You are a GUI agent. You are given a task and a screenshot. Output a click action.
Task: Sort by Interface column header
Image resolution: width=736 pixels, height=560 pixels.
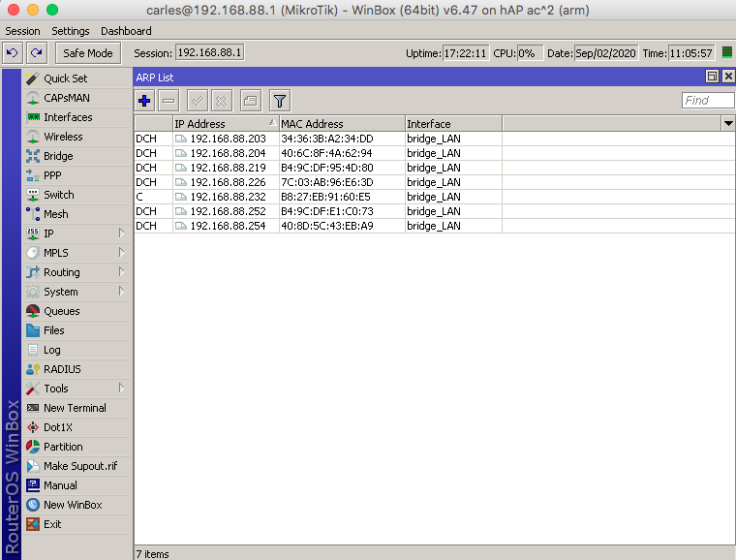453,124
